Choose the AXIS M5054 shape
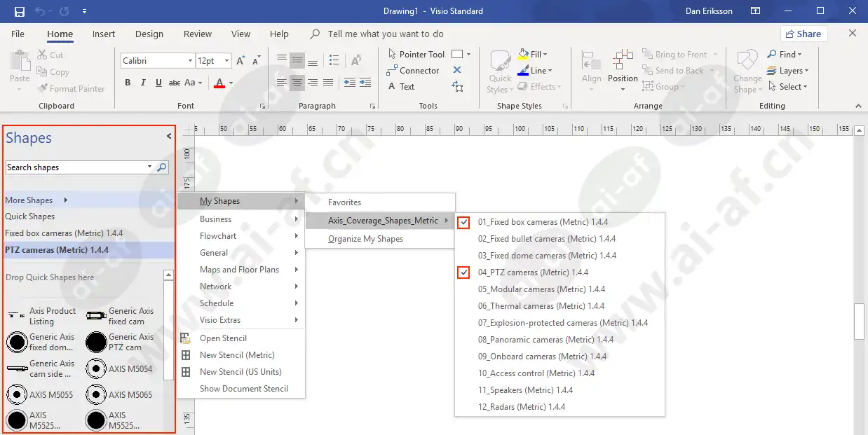868x435 pixels. click(x=120, y=368)
